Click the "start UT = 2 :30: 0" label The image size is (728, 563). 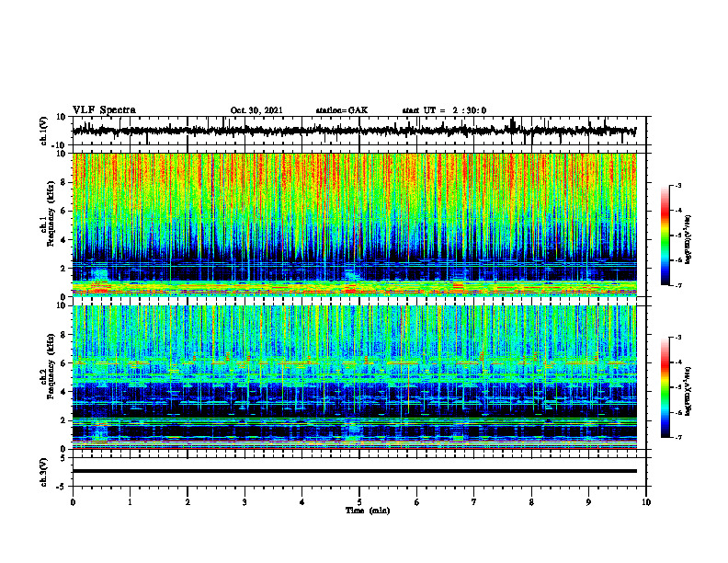coord(444,110)
